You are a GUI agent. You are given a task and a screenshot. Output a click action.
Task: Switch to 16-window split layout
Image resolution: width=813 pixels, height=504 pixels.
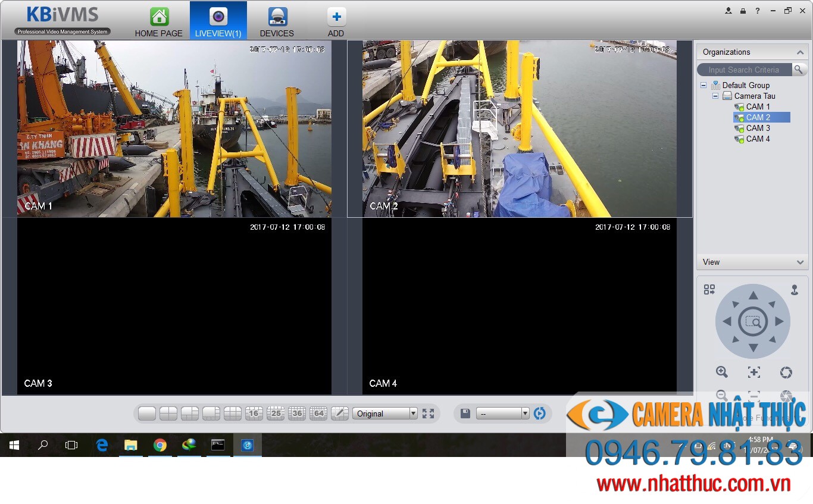[254, 414]
